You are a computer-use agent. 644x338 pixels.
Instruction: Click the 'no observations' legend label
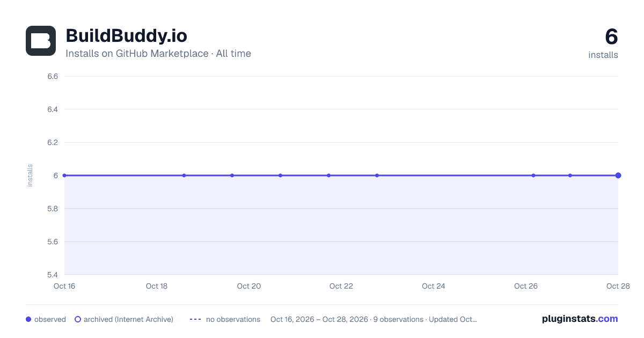click(233, 319)
